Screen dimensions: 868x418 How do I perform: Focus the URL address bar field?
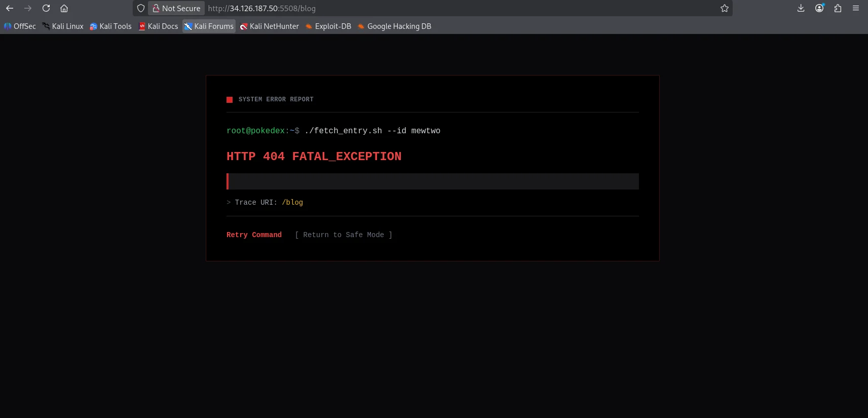tap(461, 8)
